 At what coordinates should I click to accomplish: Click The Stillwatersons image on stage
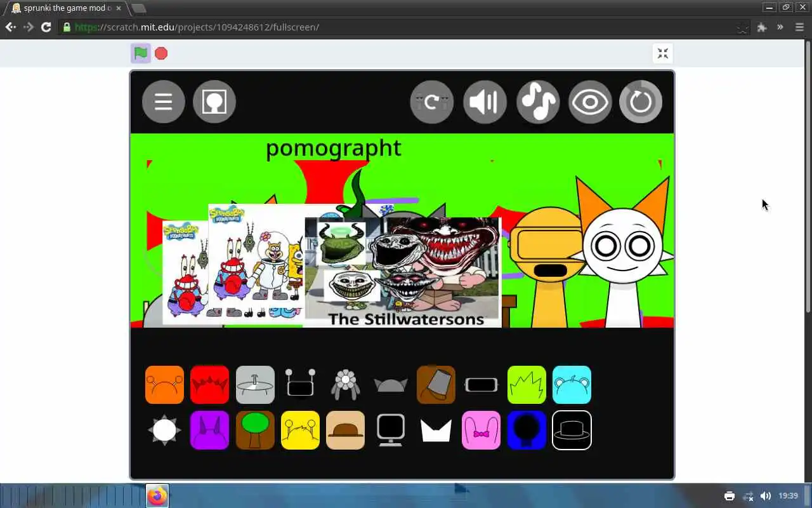point(403,272)
